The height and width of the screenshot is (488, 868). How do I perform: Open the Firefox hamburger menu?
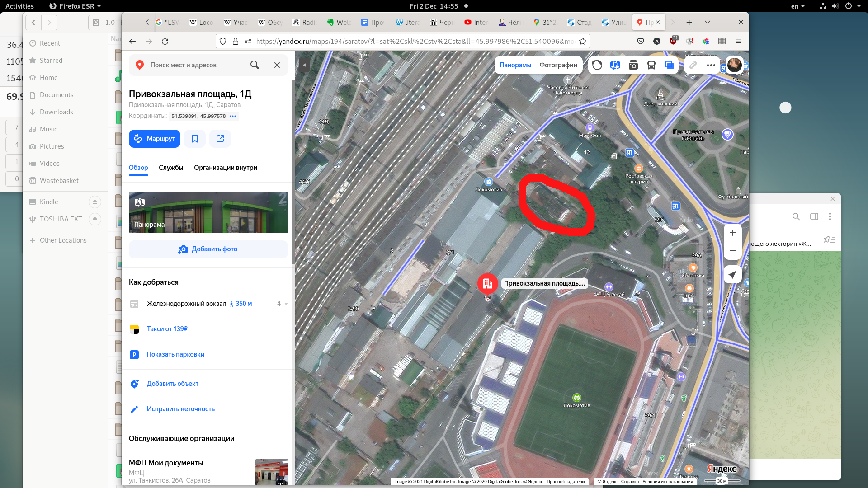tap(738, 41)
